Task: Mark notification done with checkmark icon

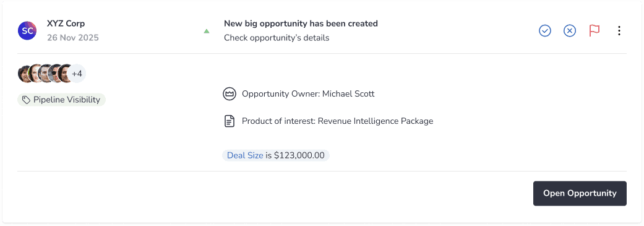Action: click(545, 31)
